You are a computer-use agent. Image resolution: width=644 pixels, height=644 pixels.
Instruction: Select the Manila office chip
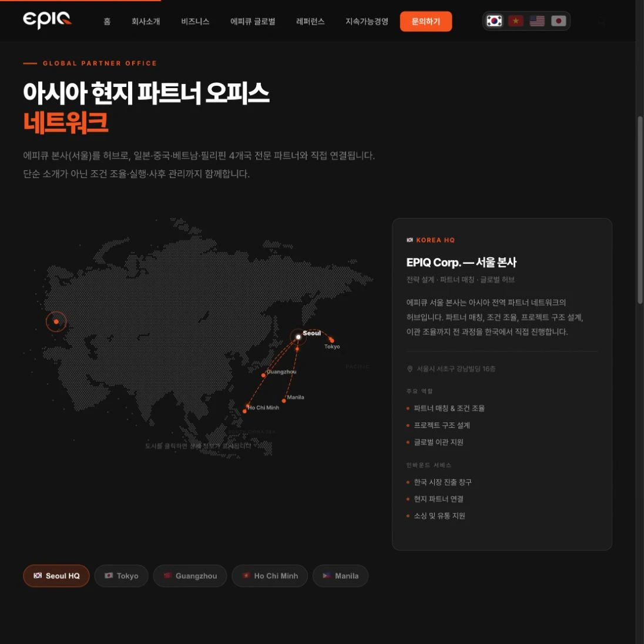(340, 576)
